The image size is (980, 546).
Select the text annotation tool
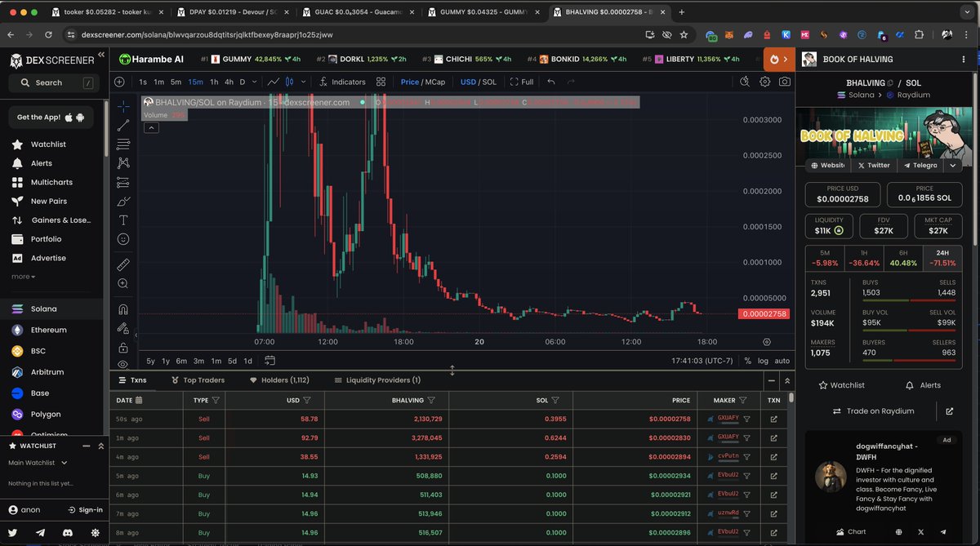pos(123,220)
